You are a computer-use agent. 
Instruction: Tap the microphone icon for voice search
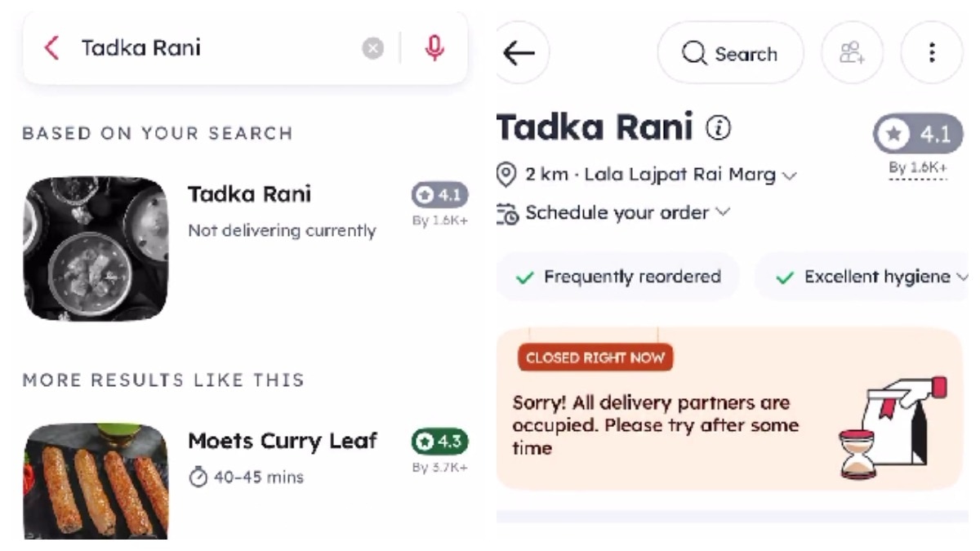(x=435, y=47)
